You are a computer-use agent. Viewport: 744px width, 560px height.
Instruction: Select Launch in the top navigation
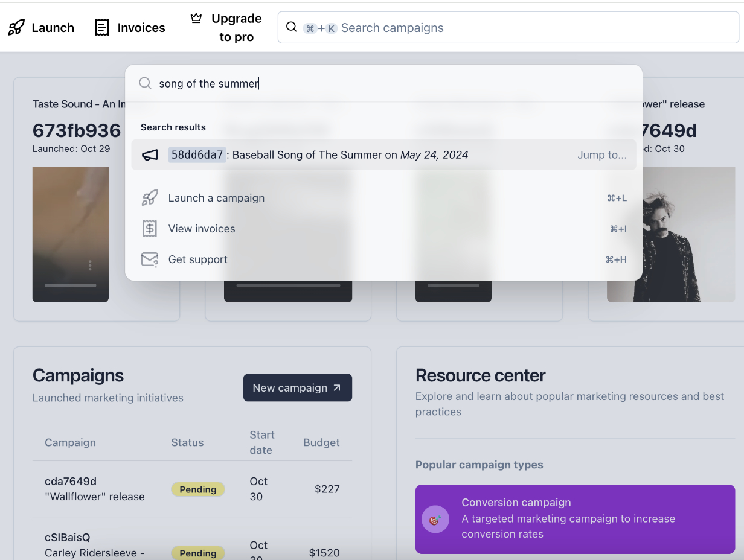coord(53,27)
